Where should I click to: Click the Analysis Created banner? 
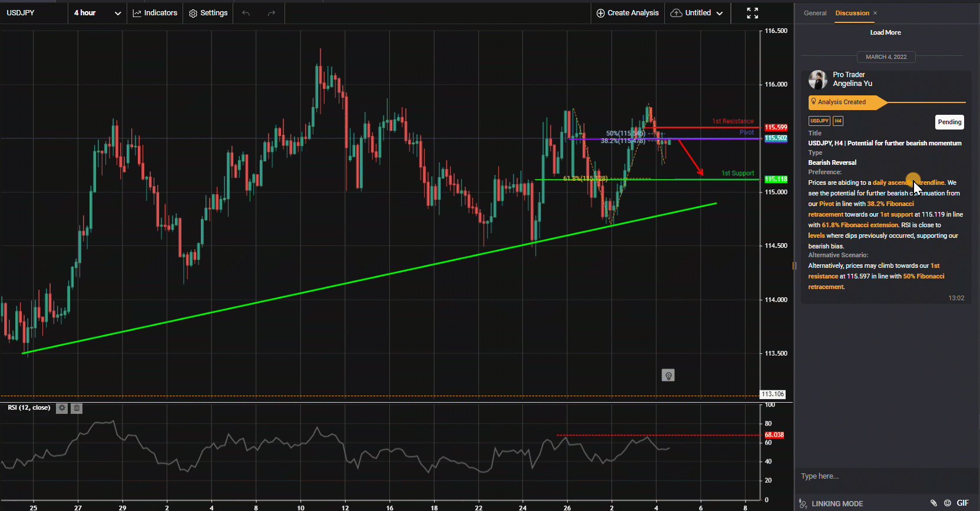847,102
